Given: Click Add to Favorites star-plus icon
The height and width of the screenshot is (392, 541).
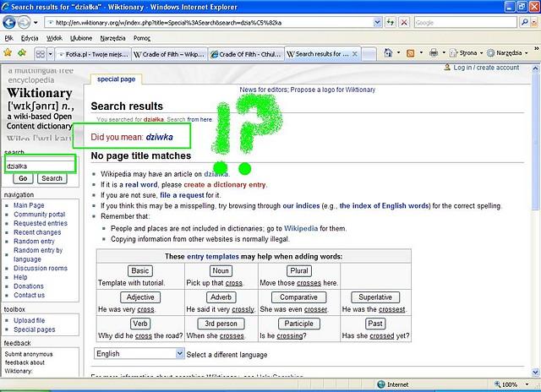Looking at the screenshot, I should [22, 53].
